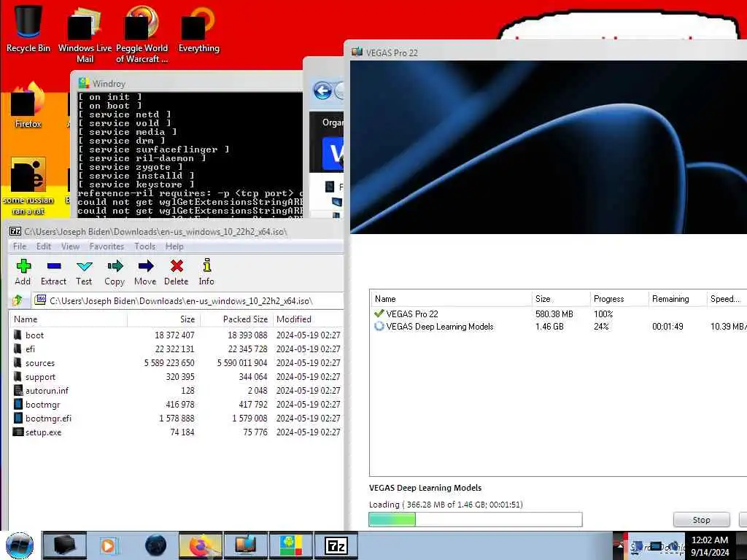Click the Organize button in Explorer window
The image size is (747, 560).
click(x=333, y=122)
